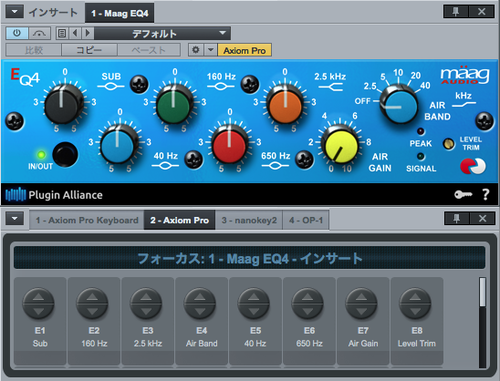The width and height of the screenshot is (500, 381).
Task: Switch to 2 - Axiom Pro tab
Action: pos(179,220)
